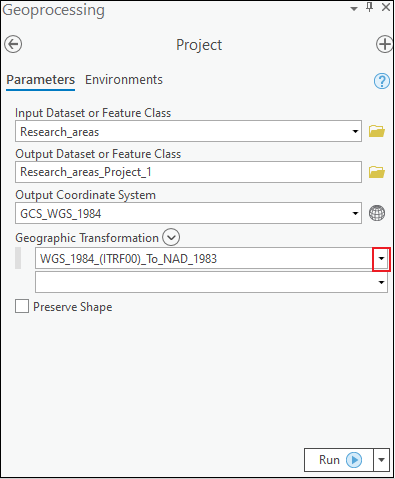
Task: Open Output Coordinate System dropdown arrow
Action: (x=355, y=213)
